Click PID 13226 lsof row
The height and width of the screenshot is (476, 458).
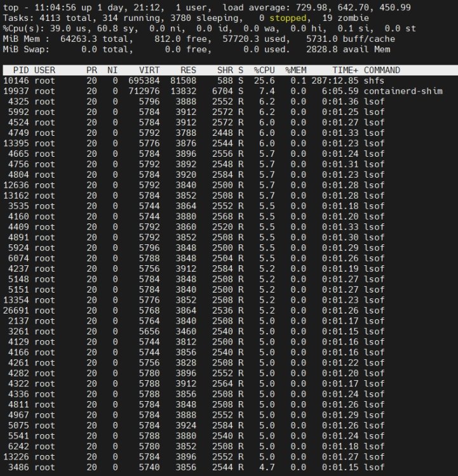click(x=194, y=457)
